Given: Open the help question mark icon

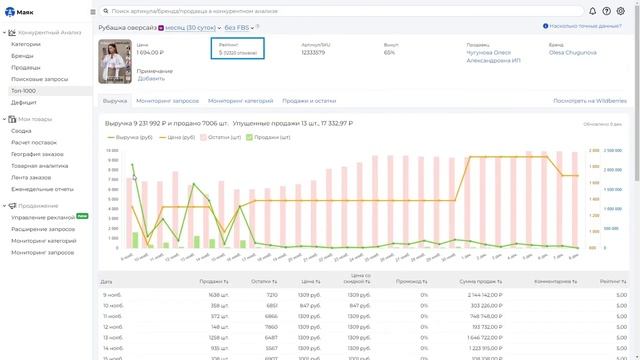Looking at the screenshot, I should pyautogui.click(x=607, y=11).
